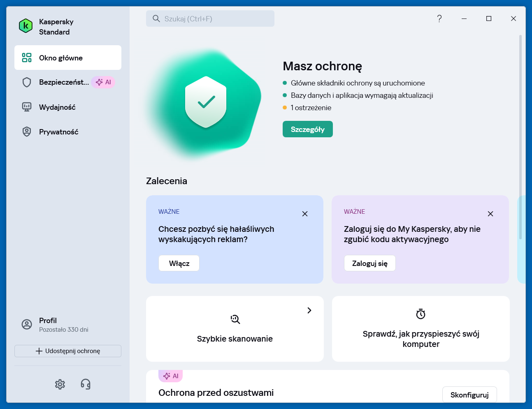Dismiss the My Kaspersky login recommendation card
Image resolution: width=532 pixels, height=409 pixels.
[490, 214]
